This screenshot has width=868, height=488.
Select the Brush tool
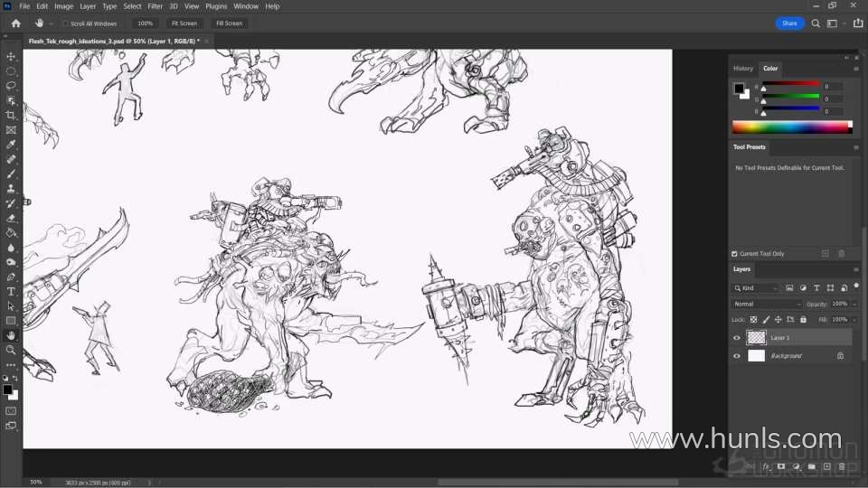[x=11, y=174]
